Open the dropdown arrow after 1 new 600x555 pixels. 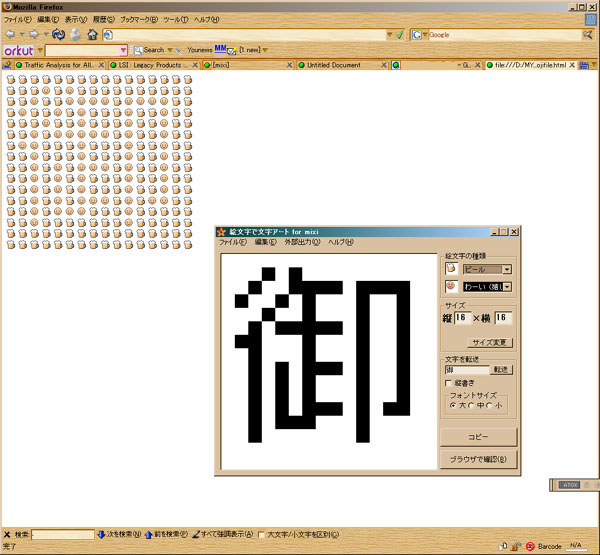tap(265, 50)
